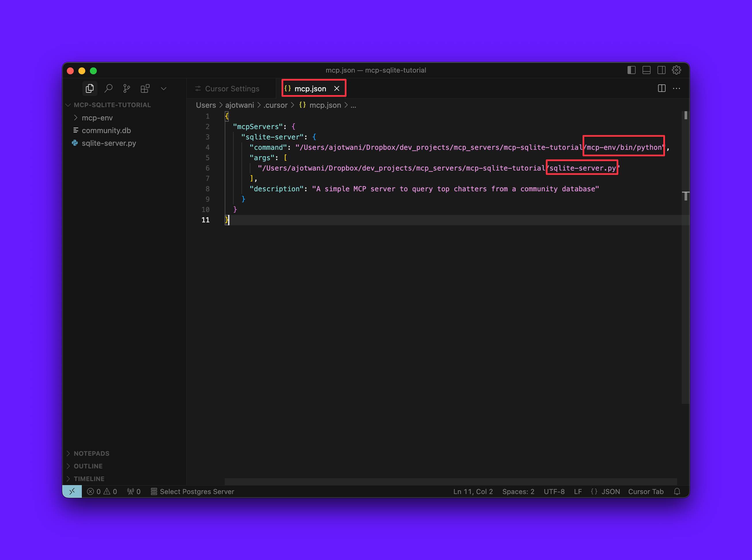The height and width of the screenshot is (560, 752).
Task: Click the window title mcp.json — mcp-sqlite-tutorial
Action: pyautogui.click(x=376, y=70)
